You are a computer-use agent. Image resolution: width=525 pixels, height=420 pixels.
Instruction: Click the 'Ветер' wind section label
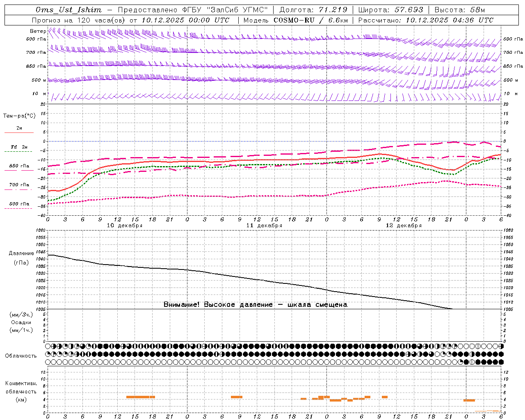coord(38,31)
